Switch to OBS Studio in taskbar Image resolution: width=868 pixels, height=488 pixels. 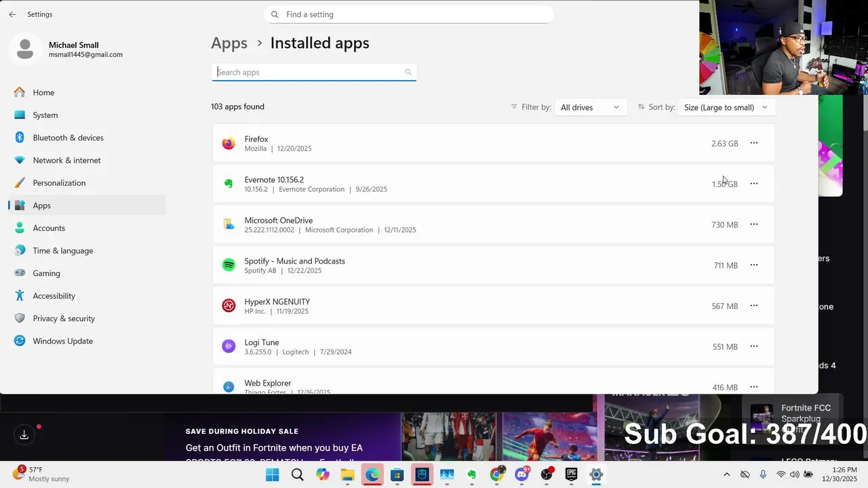(x=547, y=474)
